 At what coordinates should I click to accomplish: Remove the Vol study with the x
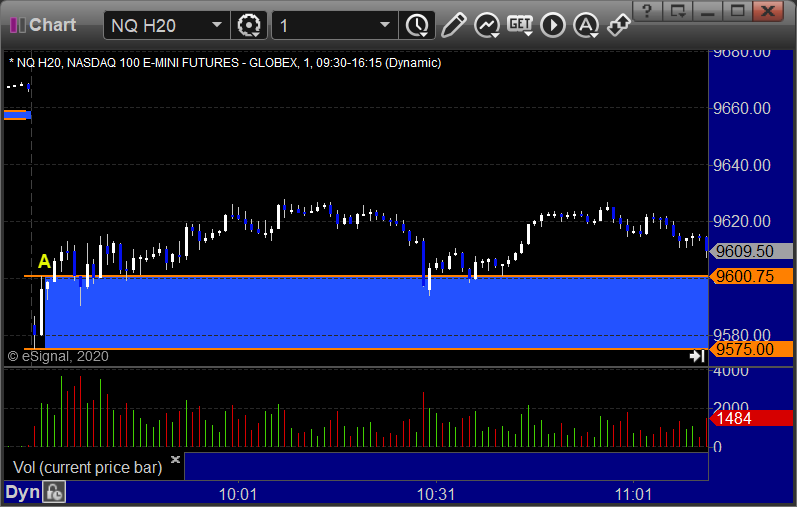175,460
